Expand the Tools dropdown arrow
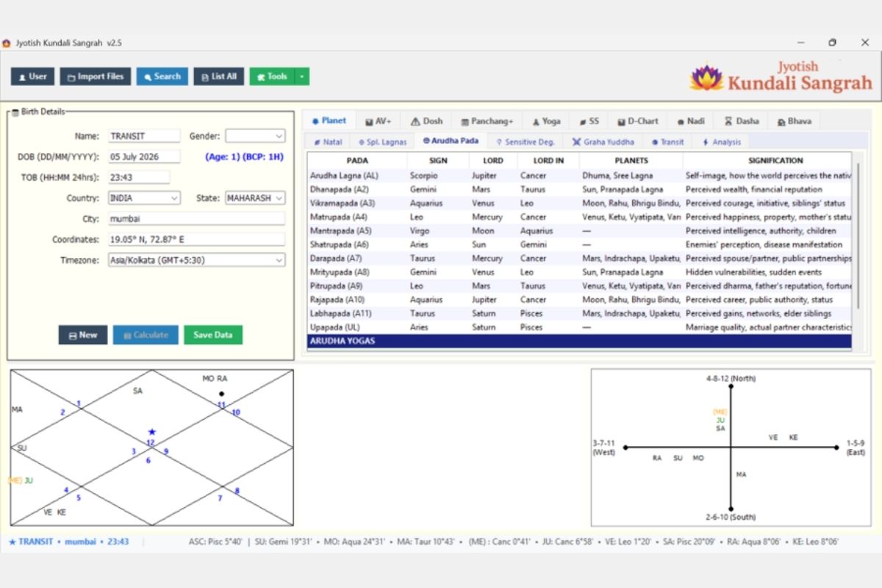 tap(302, 76)
